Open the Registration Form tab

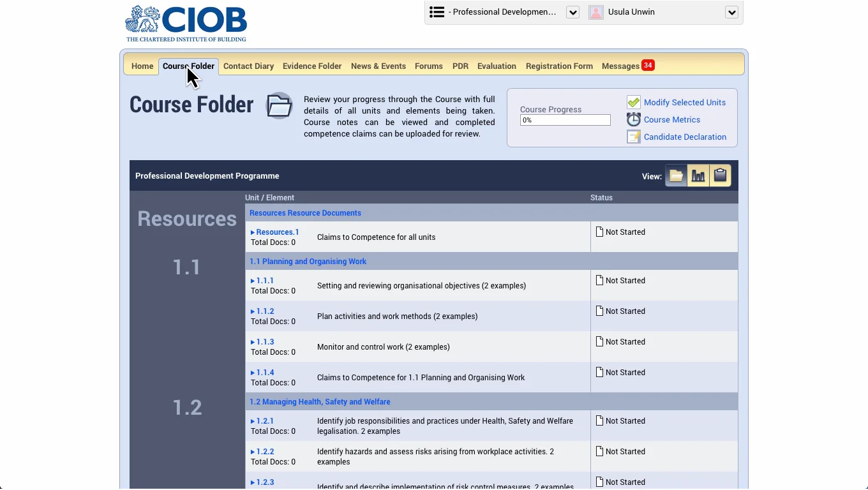(559, 66)
